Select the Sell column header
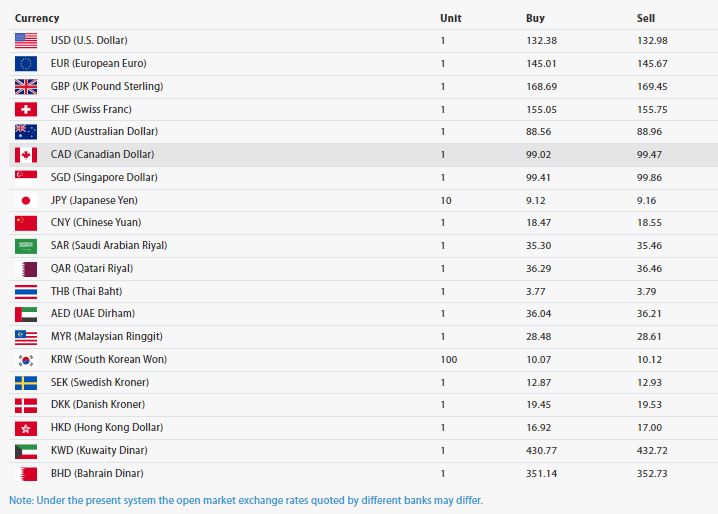The image size is (718, 514). pyautogui.click(x=645, y=18)
